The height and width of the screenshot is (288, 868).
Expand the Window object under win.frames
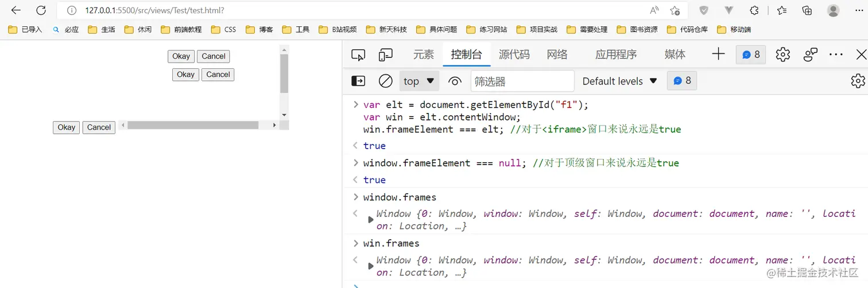coord(370,266)
